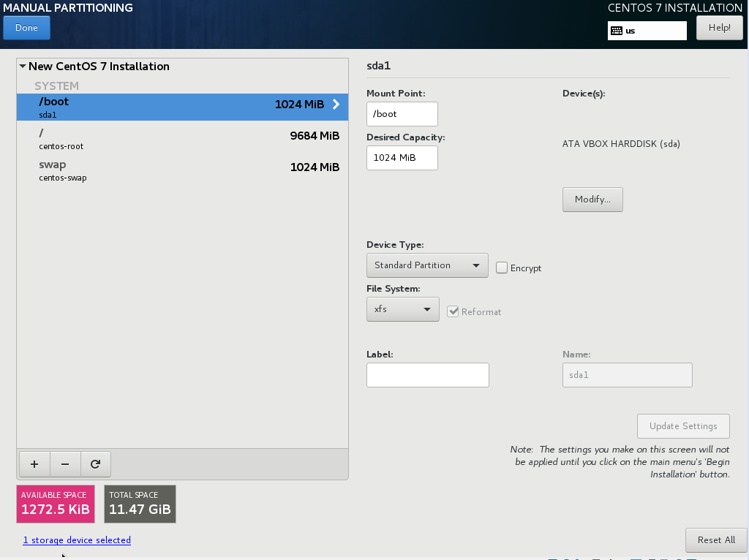Viewport: 749px width, 560px height.
Task: Click the Reset All button
Action: pos(716,540)
